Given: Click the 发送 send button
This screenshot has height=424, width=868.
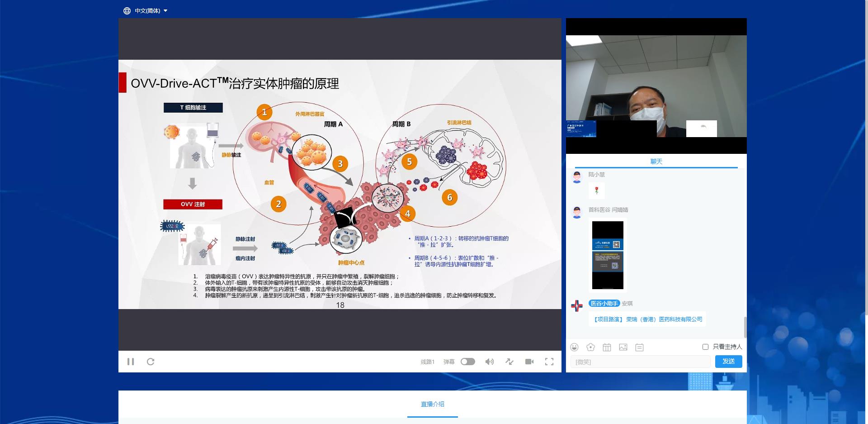Looking at the screenshot, I should pos(728,361).
